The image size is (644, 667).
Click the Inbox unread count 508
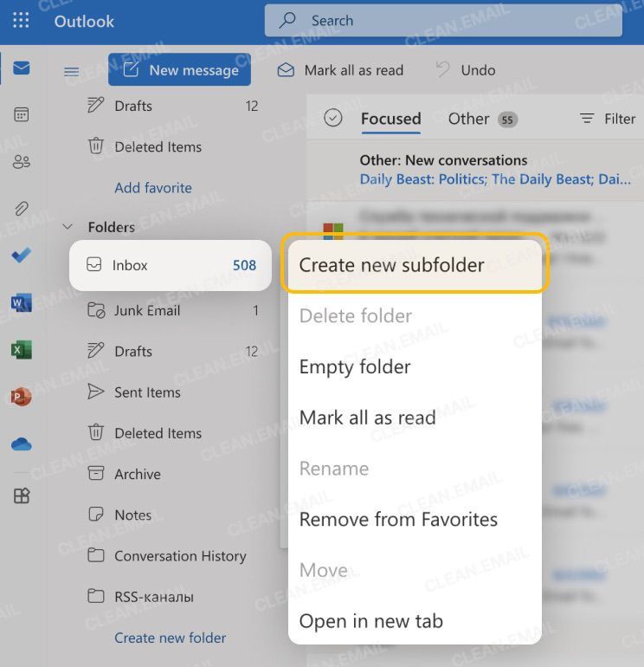[x=244, y=265]
